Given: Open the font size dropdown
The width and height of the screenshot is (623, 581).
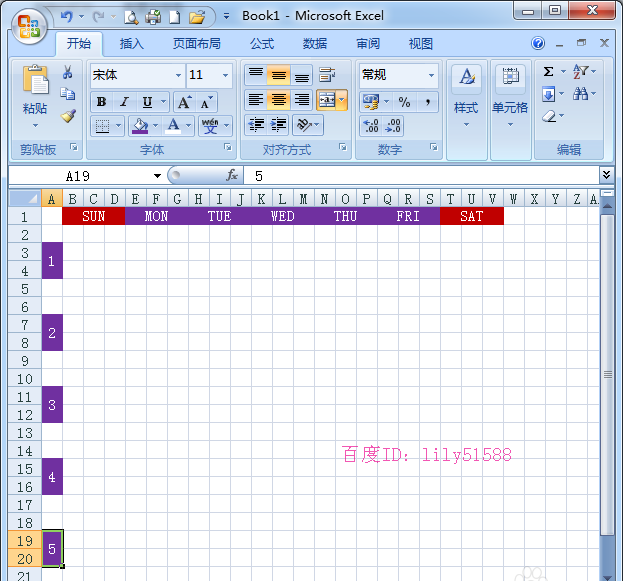Looking at the screenshot, I should tap(225, 75).
